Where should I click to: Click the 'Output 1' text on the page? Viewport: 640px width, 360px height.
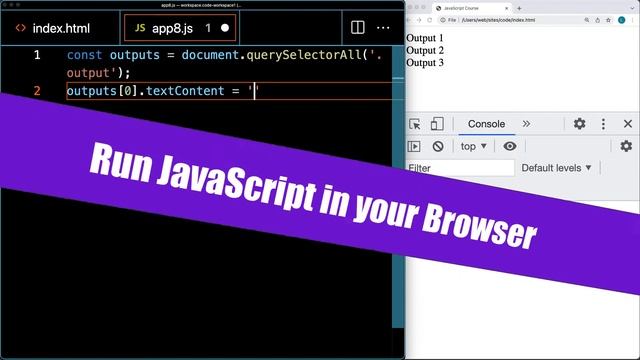click(424, 38)
